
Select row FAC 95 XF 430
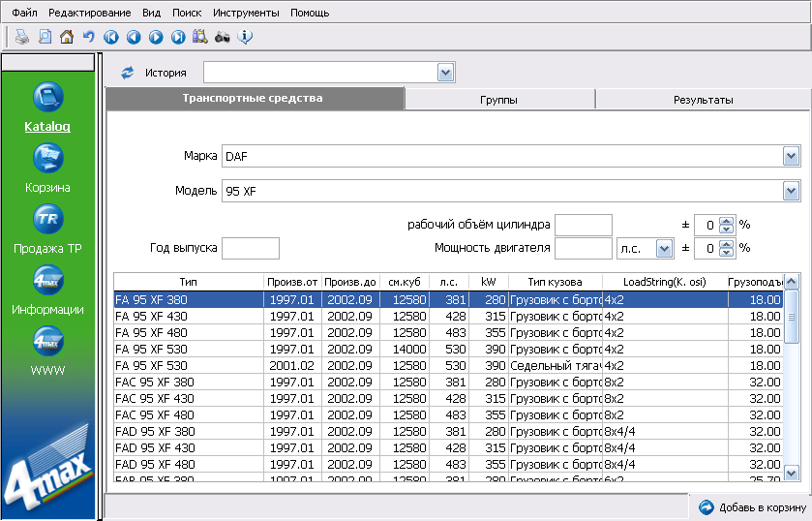pos(448,399)
